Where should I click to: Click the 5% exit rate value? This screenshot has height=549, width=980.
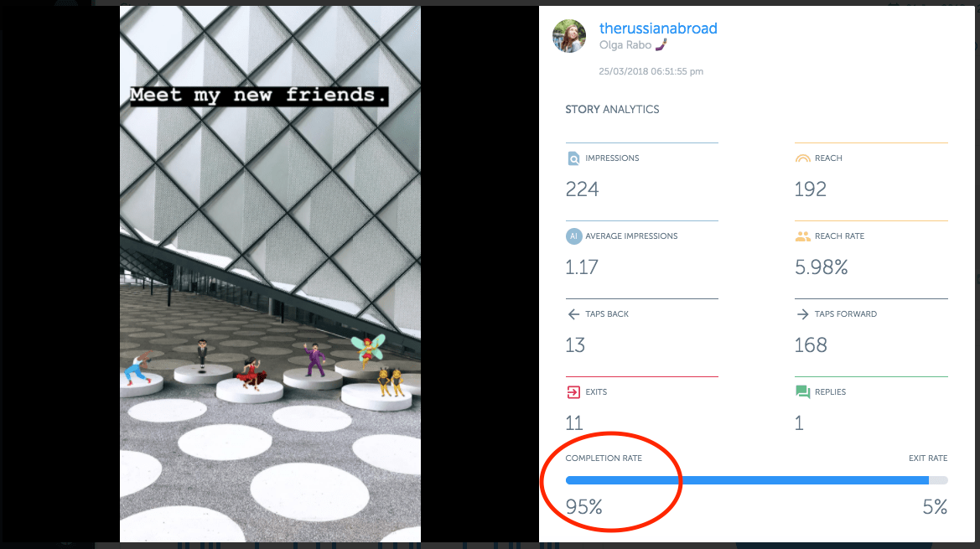coord(935,506)
